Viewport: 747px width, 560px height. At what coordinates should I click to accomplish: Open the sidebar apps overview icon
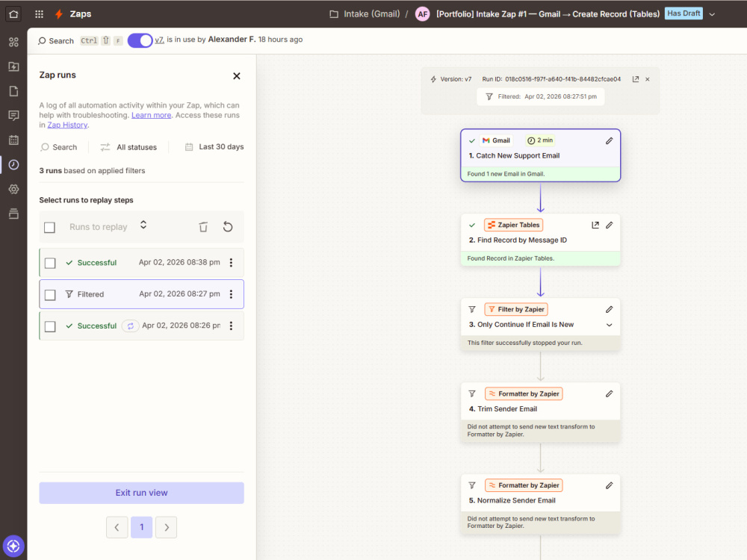13,42
